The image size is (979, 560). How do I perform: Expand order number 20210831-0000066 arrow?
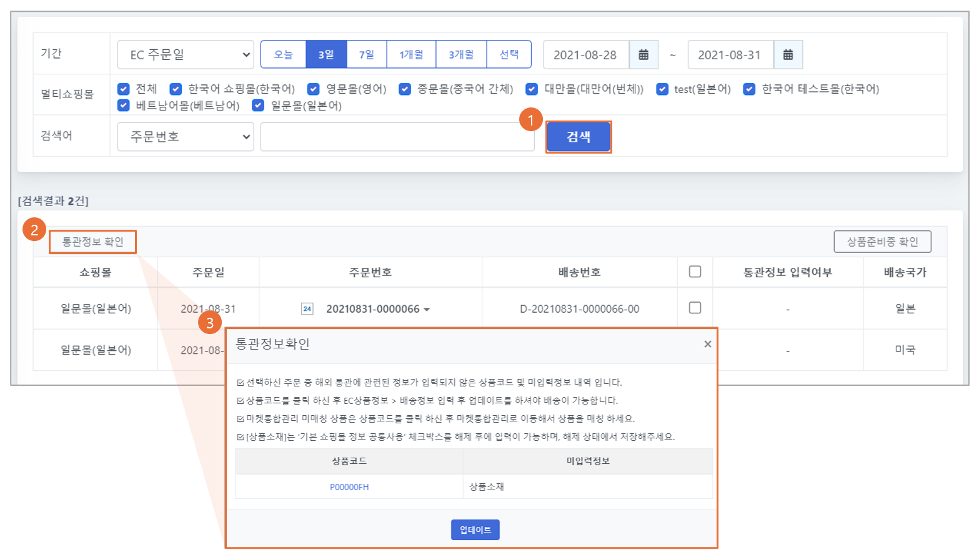427,310
